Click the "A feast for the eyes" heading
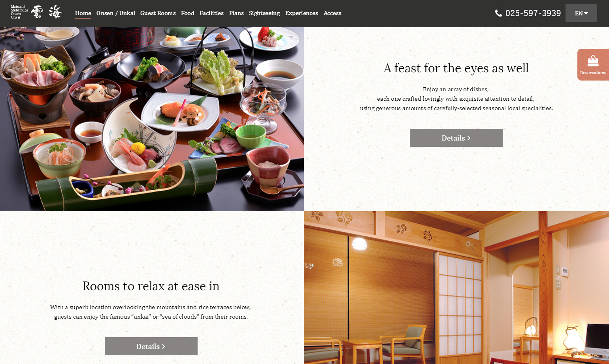The height and width of the screenshot is (364, 609). 456,68
